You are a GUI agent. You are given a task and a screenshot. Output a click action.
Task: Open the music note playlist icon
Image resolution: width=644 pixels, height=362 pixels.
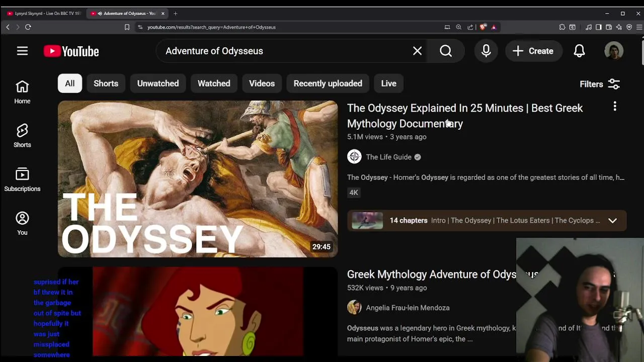[x=588, y=27]
